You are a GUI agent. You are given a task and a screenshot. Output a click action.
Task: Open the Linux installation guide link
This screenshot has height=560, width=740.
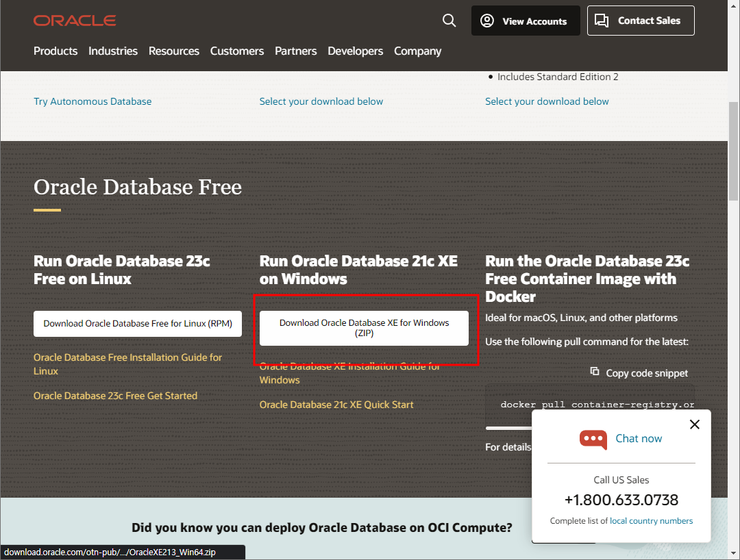pos(127,364)
